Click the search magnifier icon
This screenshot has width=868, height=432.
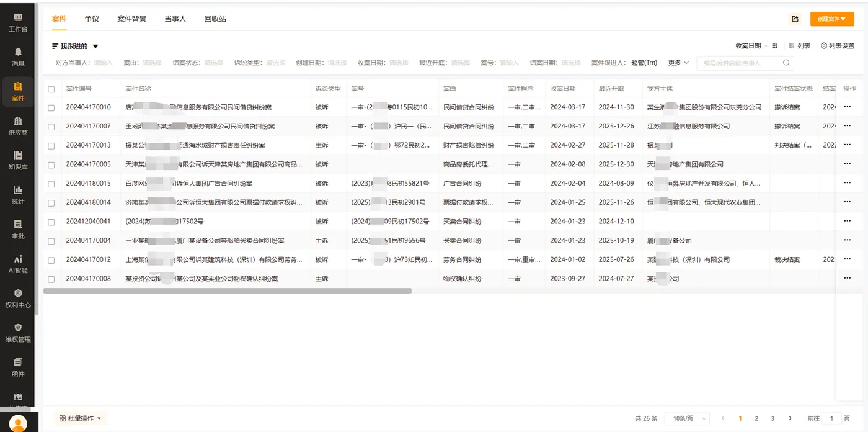point(786,63)
